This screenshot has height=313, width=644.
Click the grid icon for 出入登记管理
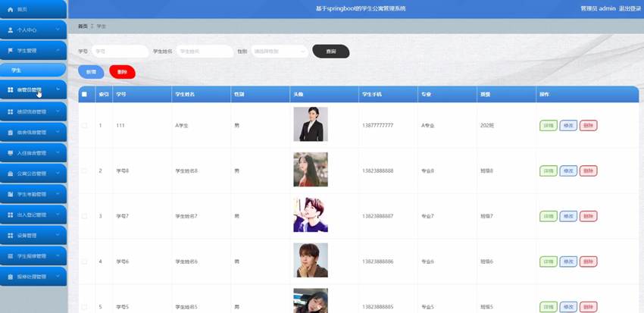tap(11, 214)
